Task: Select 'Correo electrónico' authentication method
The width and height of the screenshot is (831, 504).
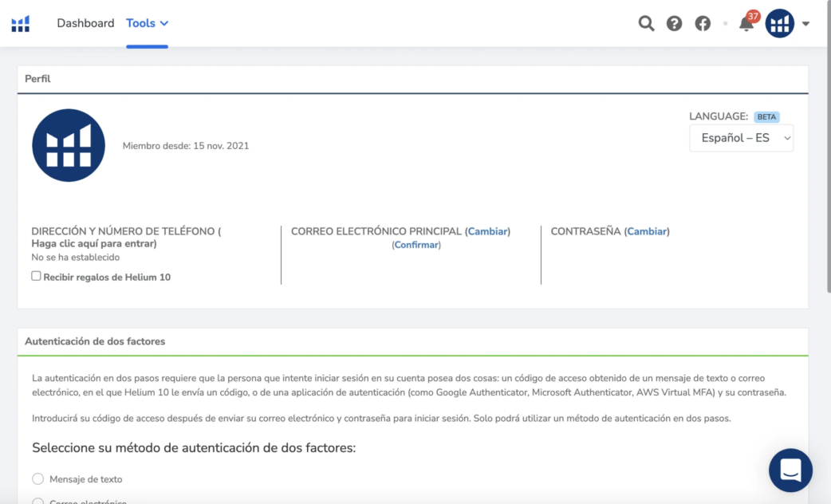Action: click(37, 501)
